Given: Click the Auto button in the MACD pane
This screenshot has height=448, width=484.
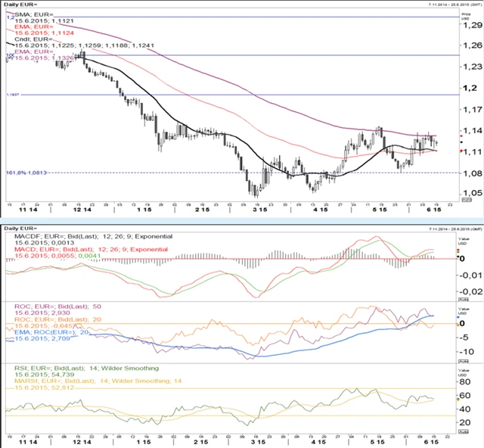Looking at the screenshot, I should (462, 300).
